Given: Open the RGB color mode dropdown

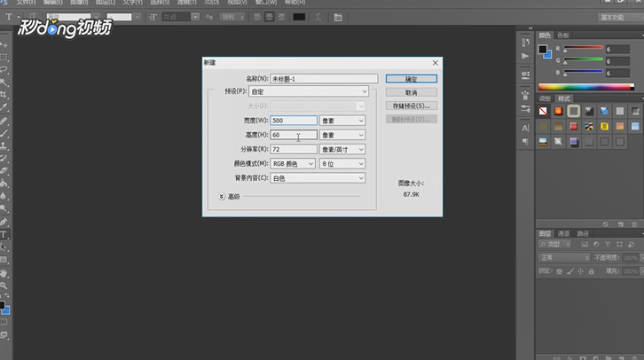Looking at the screenshot, I should (293, 164).
